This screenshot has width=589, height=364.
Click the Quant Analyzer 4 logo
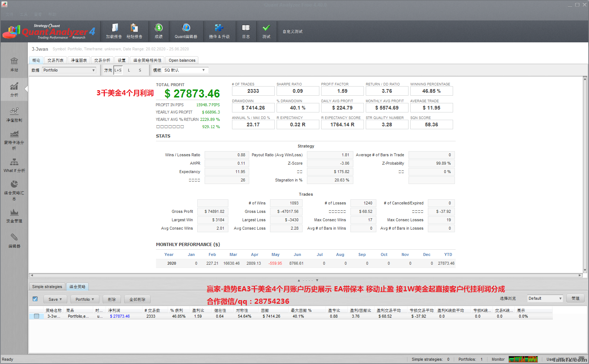click(x=49, y=31)
